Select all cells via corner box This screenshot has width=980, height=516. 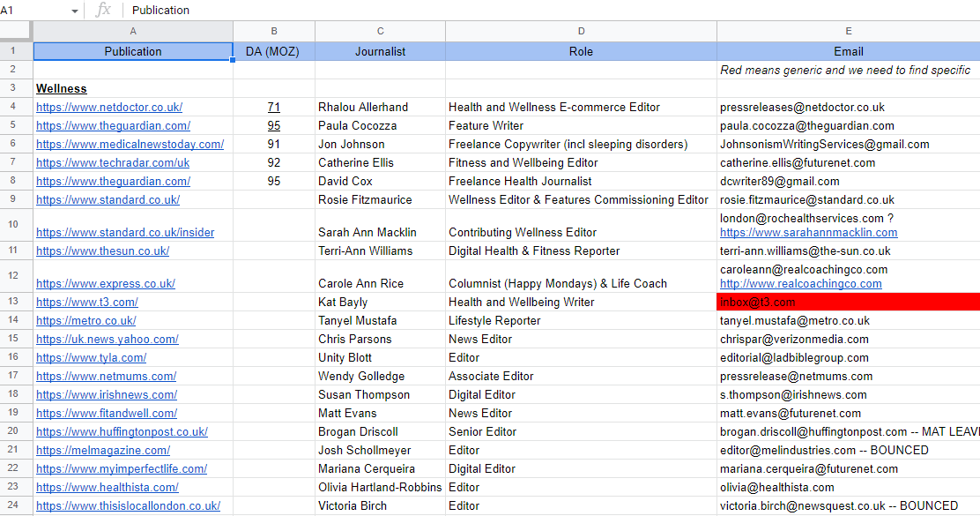coord(16,31)
